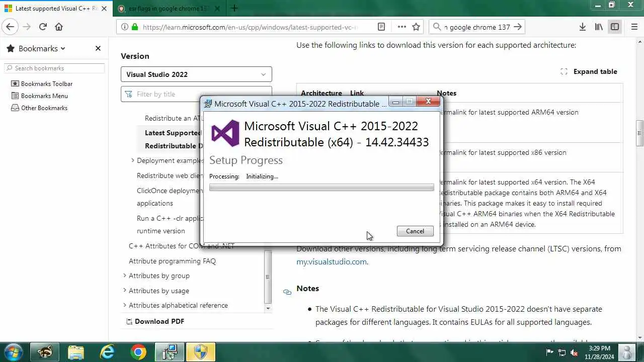The width and height of the screenshot is (644, 362).
Task: Open 'Redistribute an' article in contents
Action: 174,118
